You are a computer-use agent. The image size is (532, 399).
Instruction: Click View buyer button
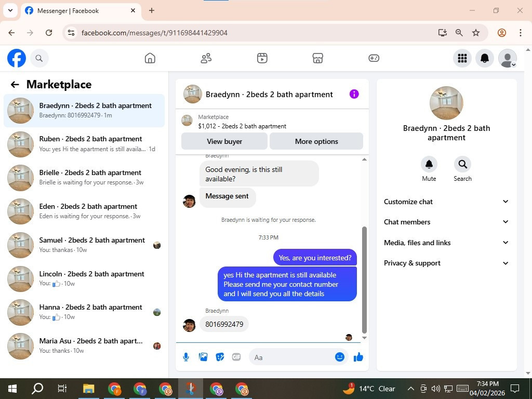click(x=224, y=141)
